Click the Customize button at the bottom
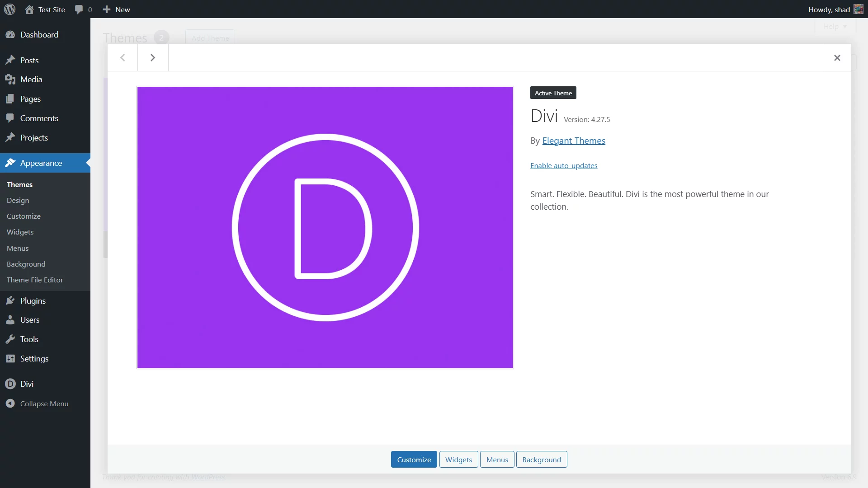The height and width of the screenshot is (488, 868). pos(413,459)
